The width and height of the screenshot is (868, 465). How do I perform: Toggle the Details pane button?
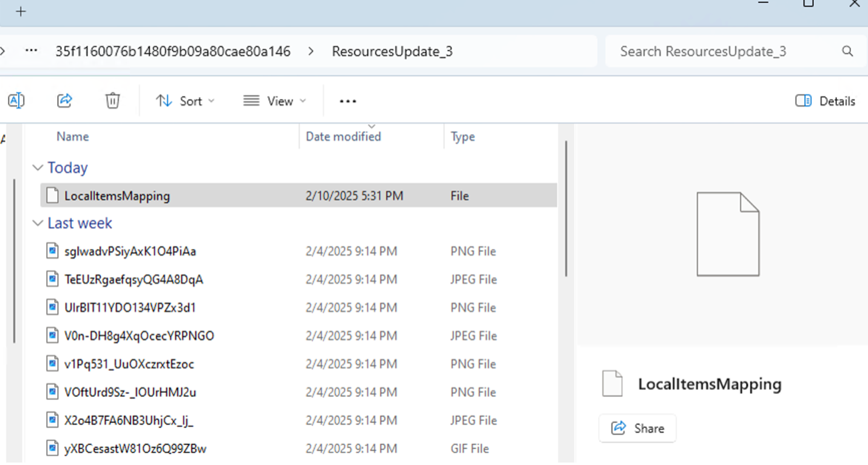tap(825, 101)
